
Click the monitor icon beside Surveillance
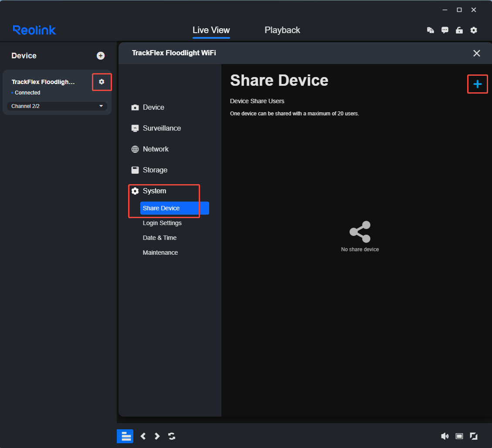[135, 128]
